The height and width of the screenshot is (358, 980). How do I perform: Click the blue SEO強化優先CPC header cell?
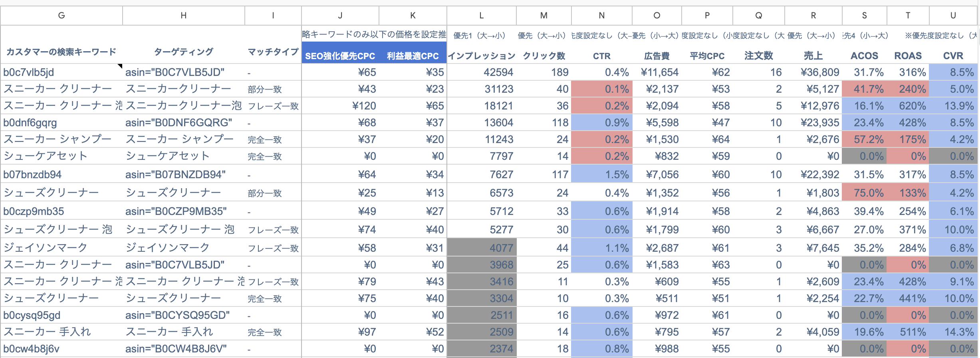pyautogui.click(x=340, y=56)
